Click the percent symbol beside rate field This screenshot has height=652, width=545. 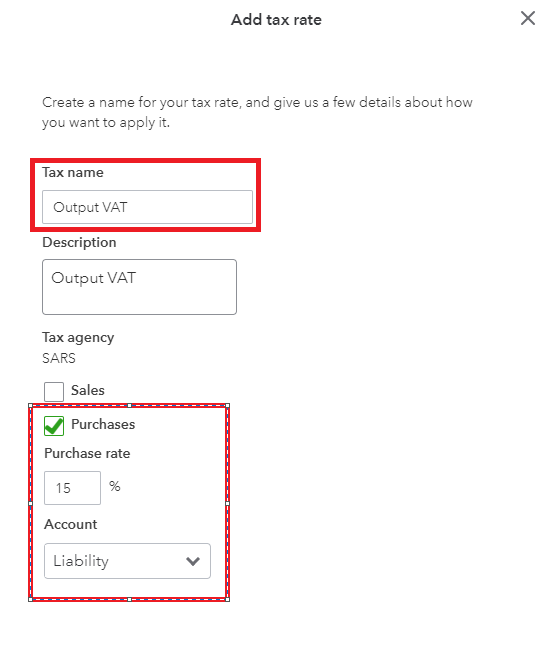point(115,486)
